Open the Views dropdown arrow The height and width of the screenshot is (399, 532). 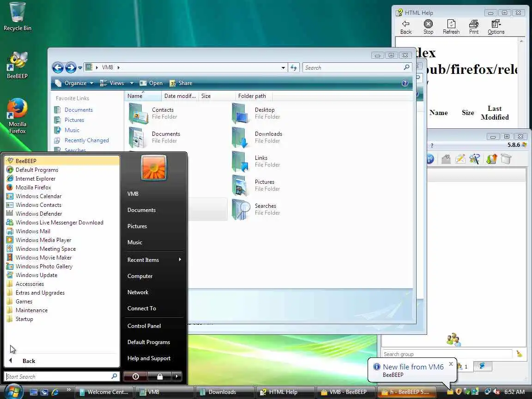point(132,83)
